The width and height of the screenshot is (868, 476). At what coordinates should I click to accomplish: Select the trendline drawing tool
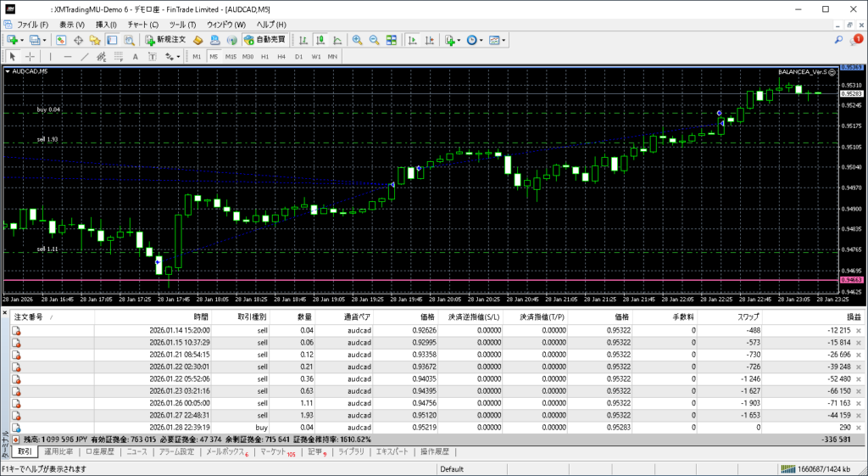[85, 57]
